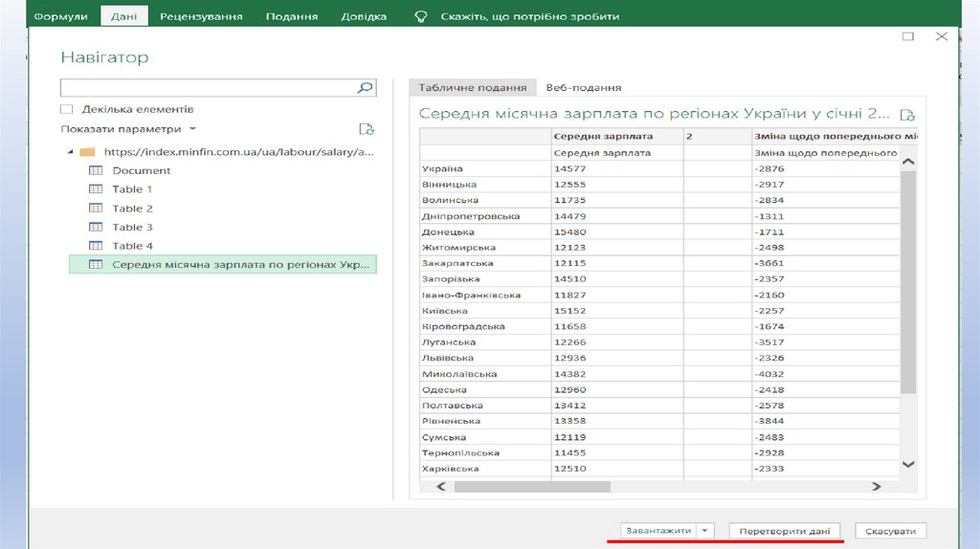This screenshot has width=980, height=549.
Task: Select the Document item in the tree
Action: point(141,170)
